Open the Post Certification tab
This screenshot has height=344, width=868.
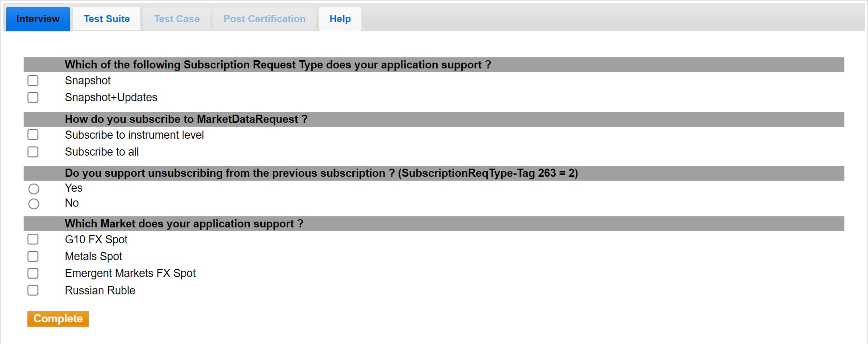[x=265, y=19]
